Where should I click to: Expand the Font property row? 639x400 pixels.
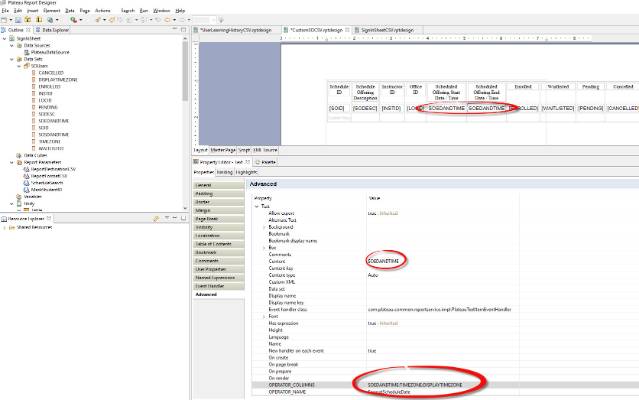(x=263, y=317)
